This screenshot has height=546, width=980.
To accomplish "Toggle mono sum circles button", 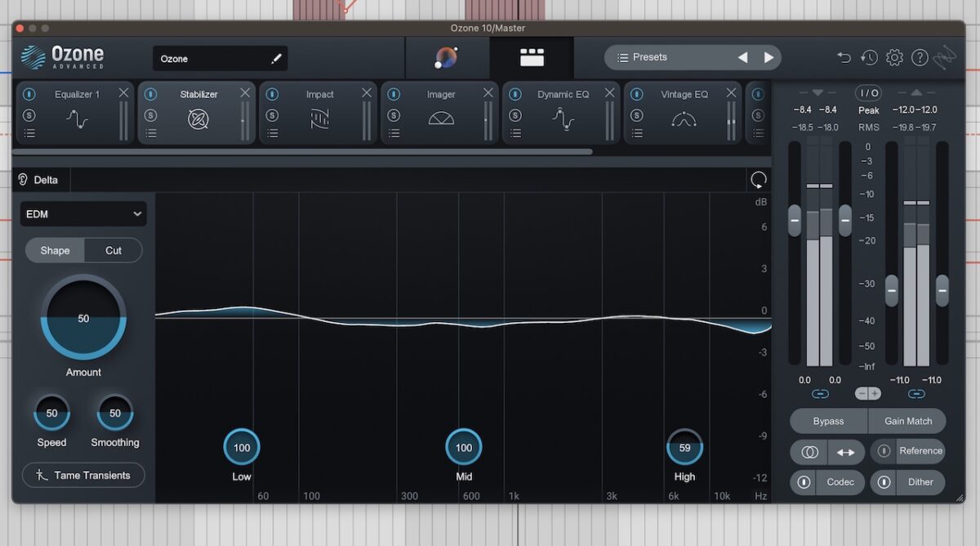I will 809,452.
